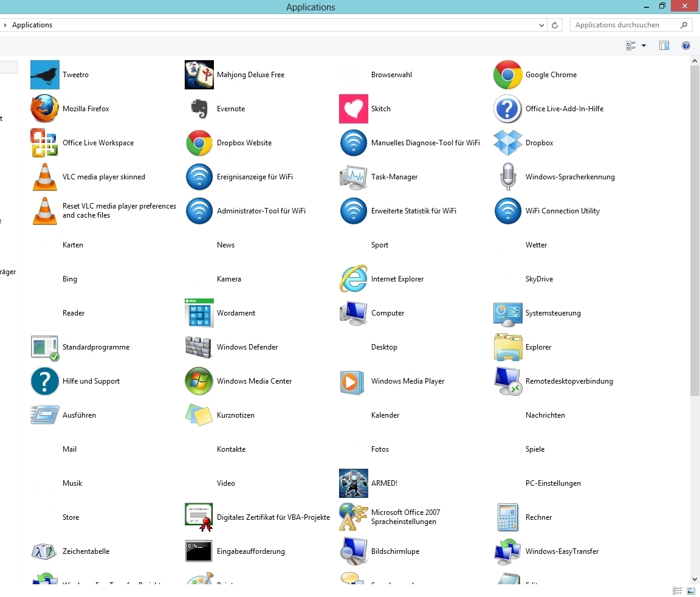
Task: Expand the address bar history dropdown
Action: pyautogui.click(x=541, y=25)
